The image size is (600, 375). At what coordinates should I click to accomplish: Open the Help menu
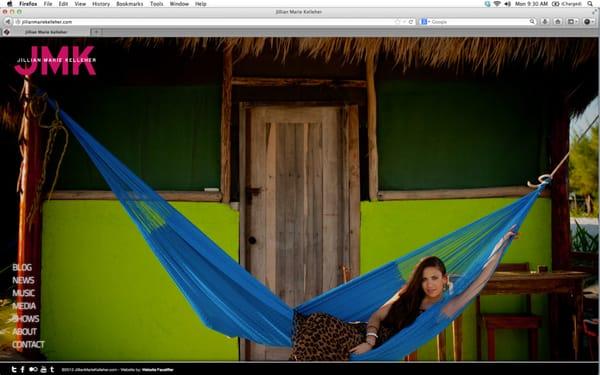[201, 4]
